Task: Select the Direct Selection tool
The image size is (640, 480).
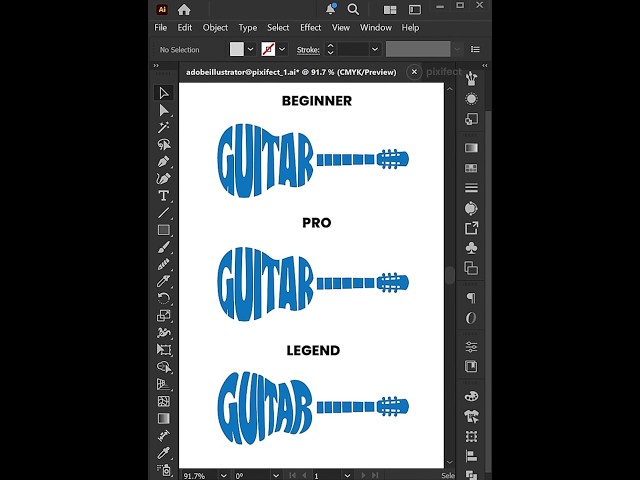Action: coord(164,110)
